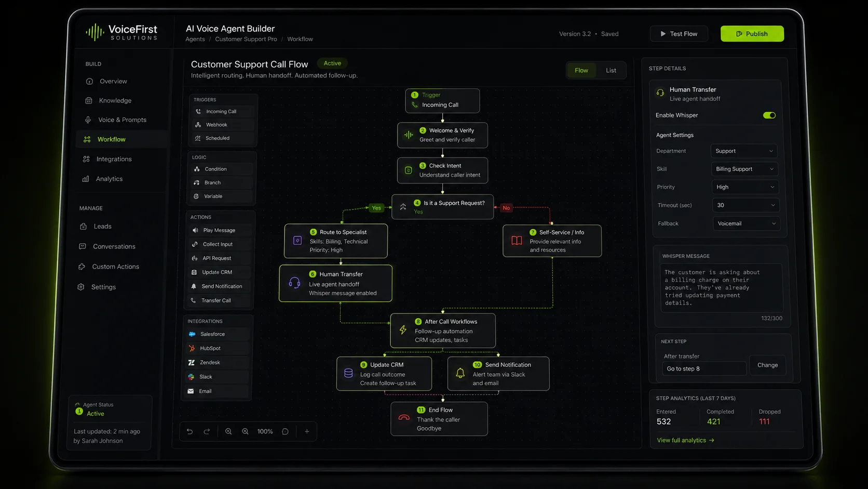Image resolution: width=868 pixels, height=489 pixels.
Task: Open the Department dropdown
Action: pos(744,151)
